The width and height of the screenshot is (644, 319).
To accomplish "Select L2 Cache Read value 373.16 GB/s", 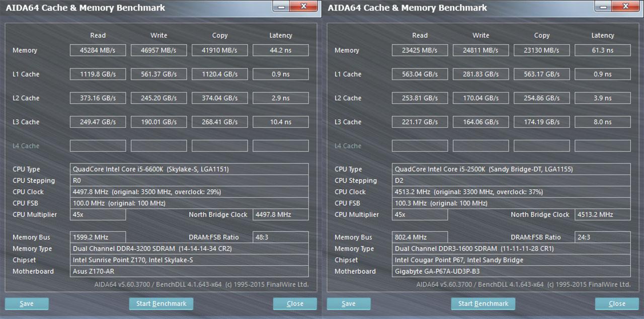I will 98,98.
